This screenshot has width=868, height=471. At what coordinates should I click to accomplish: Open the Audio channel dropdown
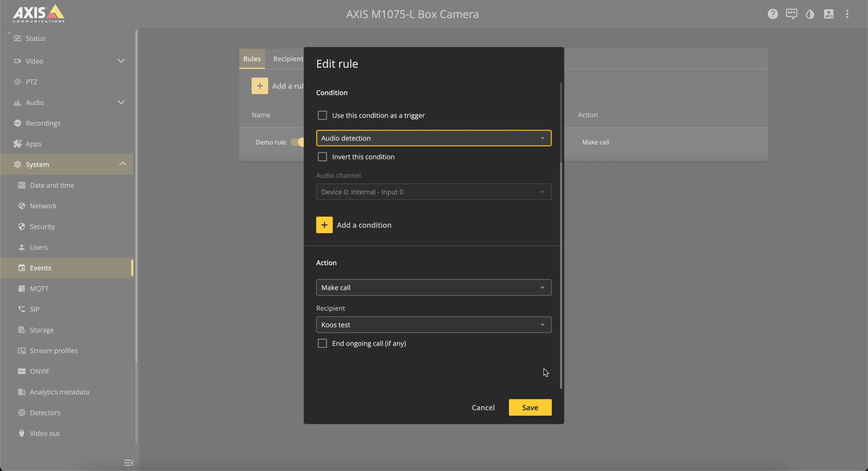click(434, 192)
